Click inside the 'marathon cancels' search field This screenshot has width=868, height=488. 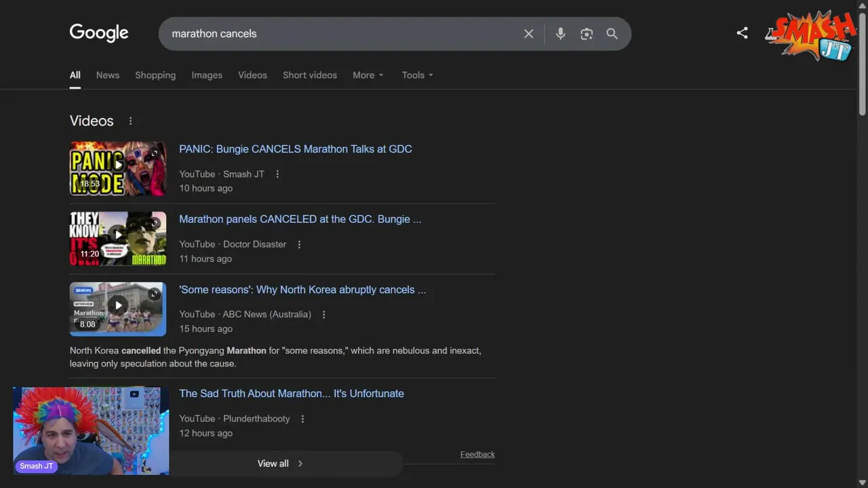339,34
